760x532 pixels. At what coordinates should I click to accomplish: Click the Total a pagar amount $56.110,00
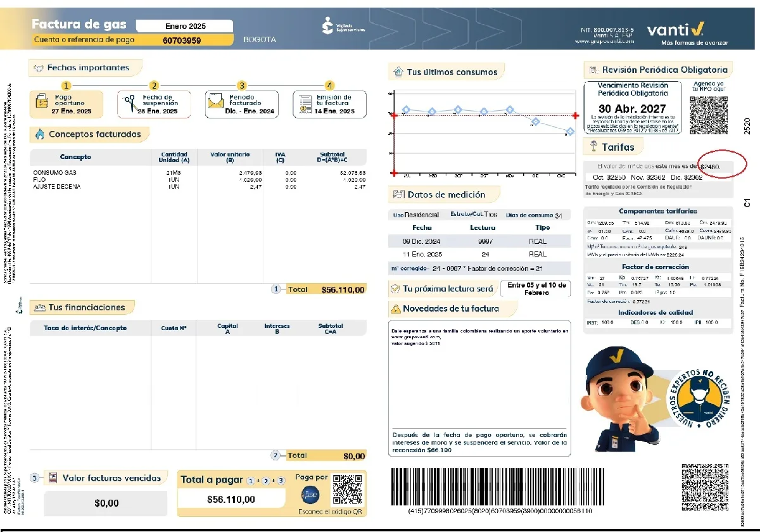[231, 499]
